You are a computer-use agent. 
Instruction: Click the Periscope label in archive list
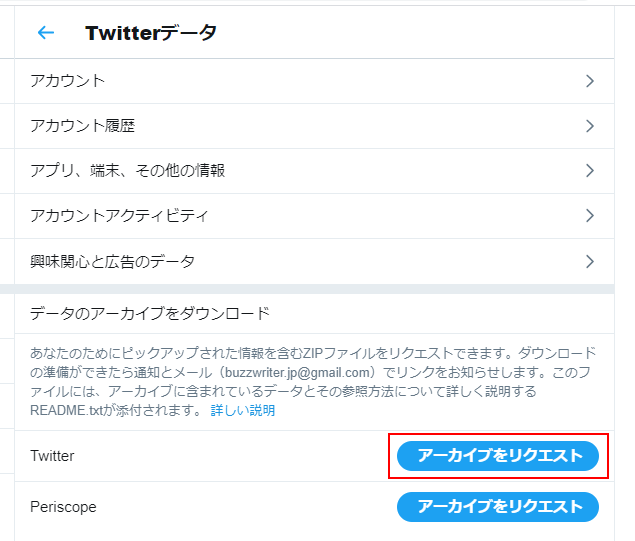click(63, 507)
